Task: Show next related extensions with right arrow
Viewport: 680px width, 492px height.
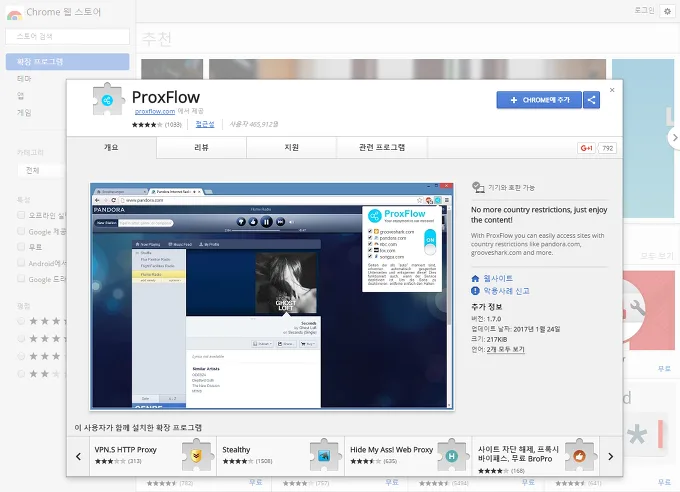Action: [x=611, y=456]
